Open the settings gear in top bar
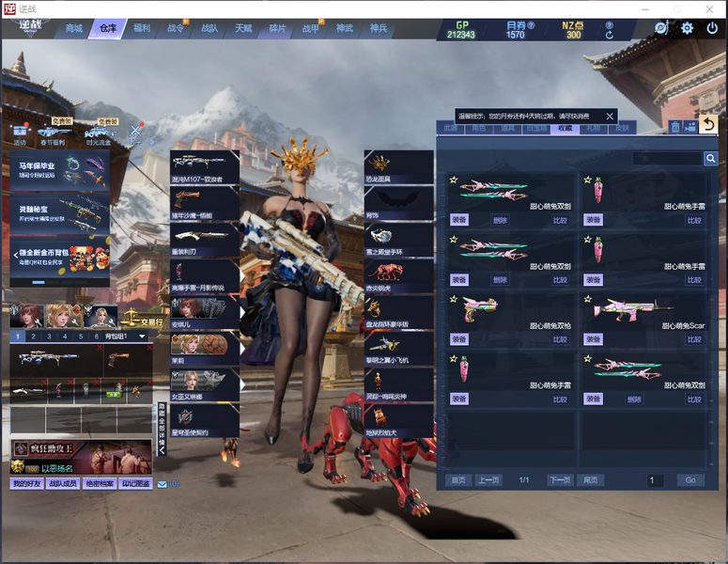The width and height of the screenshot is (728, 564). click(x=687, y=28)
